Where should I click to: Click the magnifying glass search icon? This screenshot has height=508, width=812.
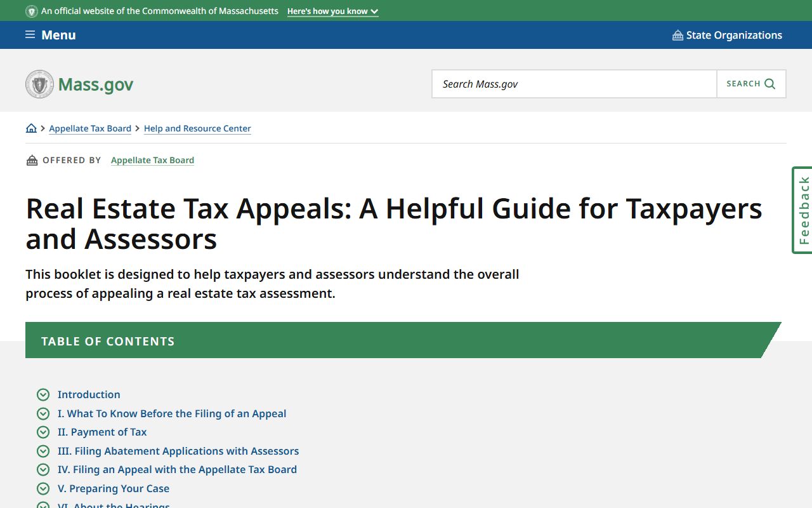(770, 84)
